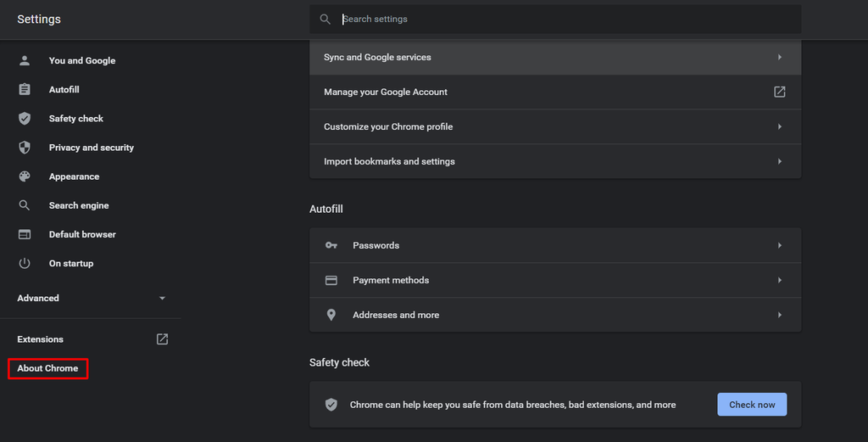Click the Search engine magnifier icon in sidebar
Viewport: 868px width, 442px height.
pyautogui.click(x=25, y=205)
